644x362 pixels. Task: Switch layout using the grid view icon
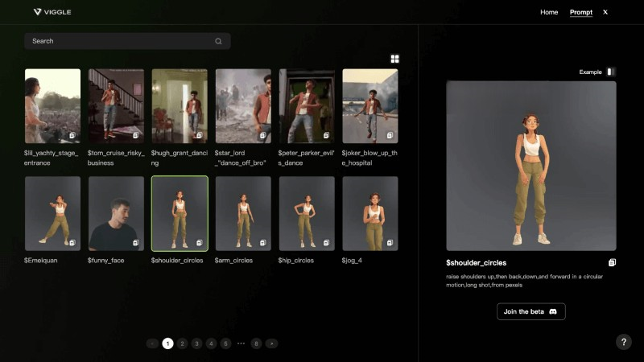pyautogui.click(x=394, y=59)
